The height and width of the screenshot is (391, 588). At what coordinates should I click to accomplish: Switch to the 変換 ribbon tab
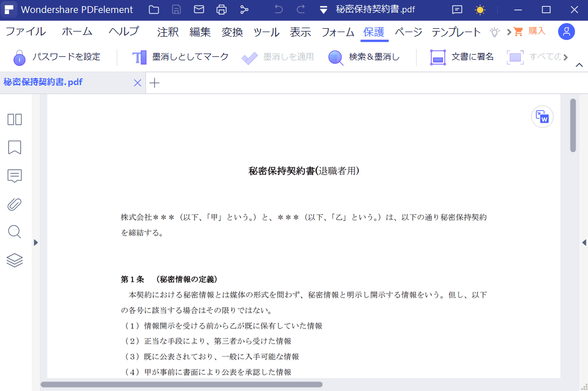pos(231,32)
